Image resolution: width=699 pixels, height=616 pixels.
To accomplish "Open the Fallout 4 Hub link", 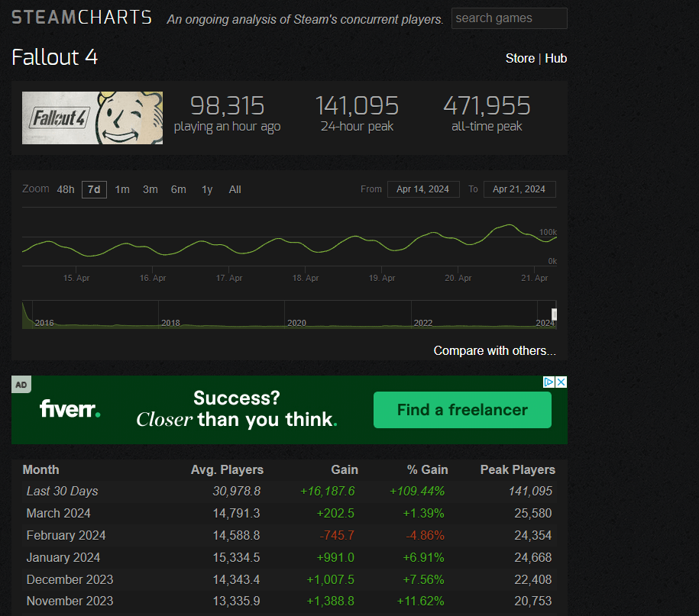I will (555, 58).
